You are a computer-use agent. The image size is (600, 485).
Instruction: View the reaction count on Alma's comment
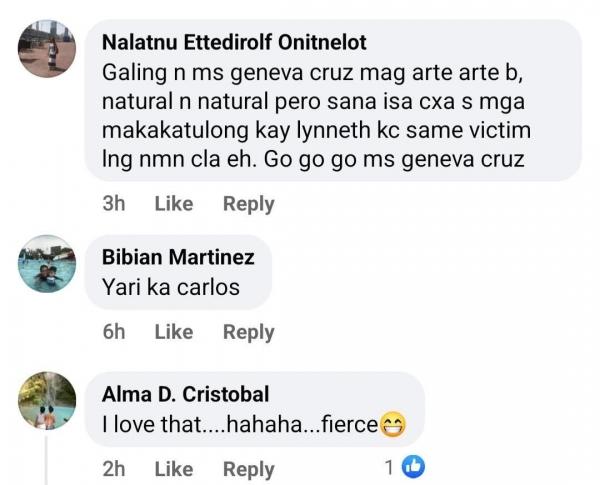coord(389,467)
